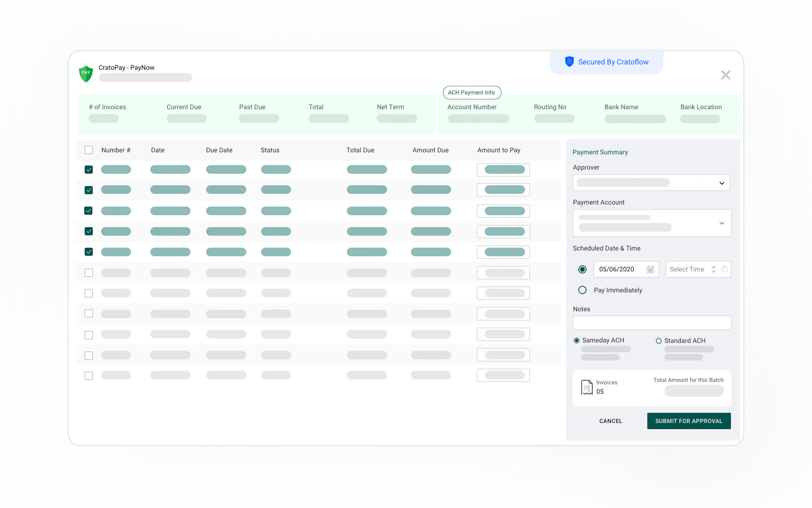
Task: Choose the Standard ACH radio option
Action: coord(658,341)
